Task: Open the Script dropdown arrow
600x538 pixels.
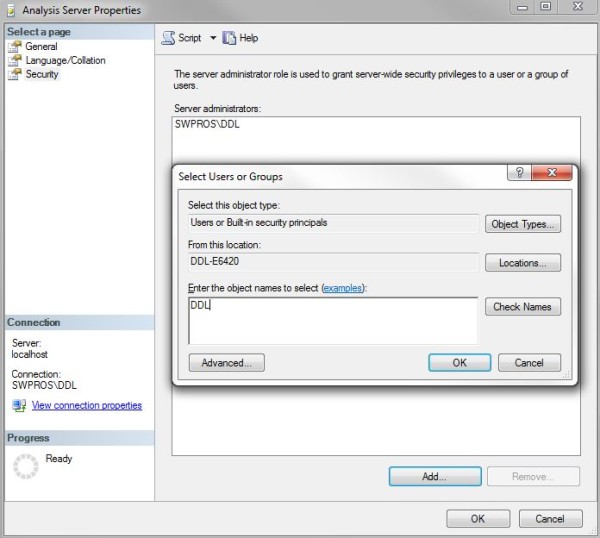Action: tap(213, 38)
